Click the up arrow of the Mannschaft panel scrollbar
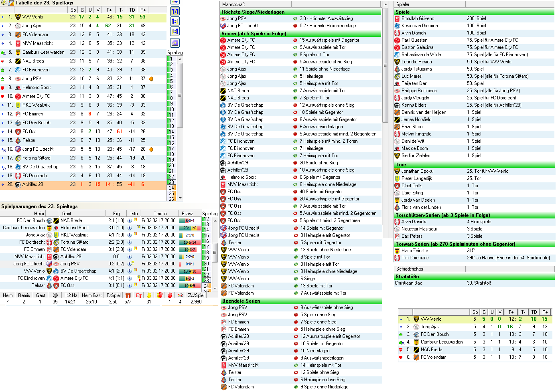The width and height of the screenshot is (556, 392). click(x=386, y=4)
